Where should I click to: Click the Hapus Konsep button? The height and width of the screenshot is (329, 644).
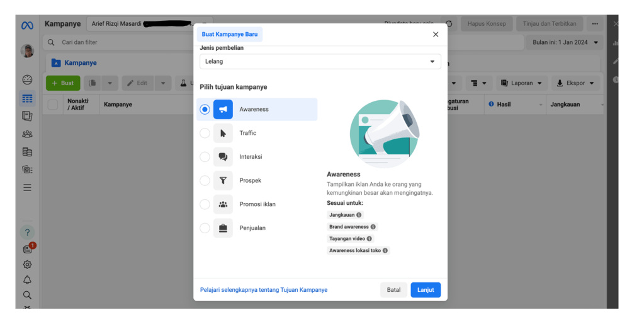coord(487,24)
